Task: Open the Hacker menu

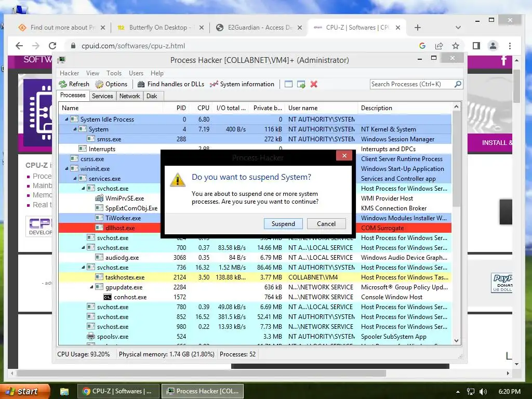Action: coord(69,73)
